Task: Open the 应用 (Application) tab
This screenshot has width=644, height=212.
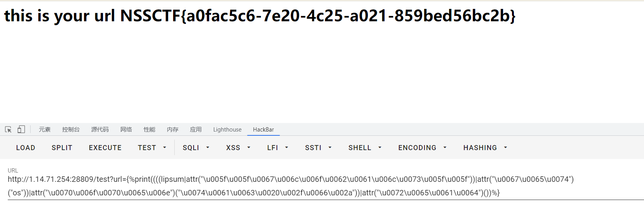Action: (x=196, y=130)
